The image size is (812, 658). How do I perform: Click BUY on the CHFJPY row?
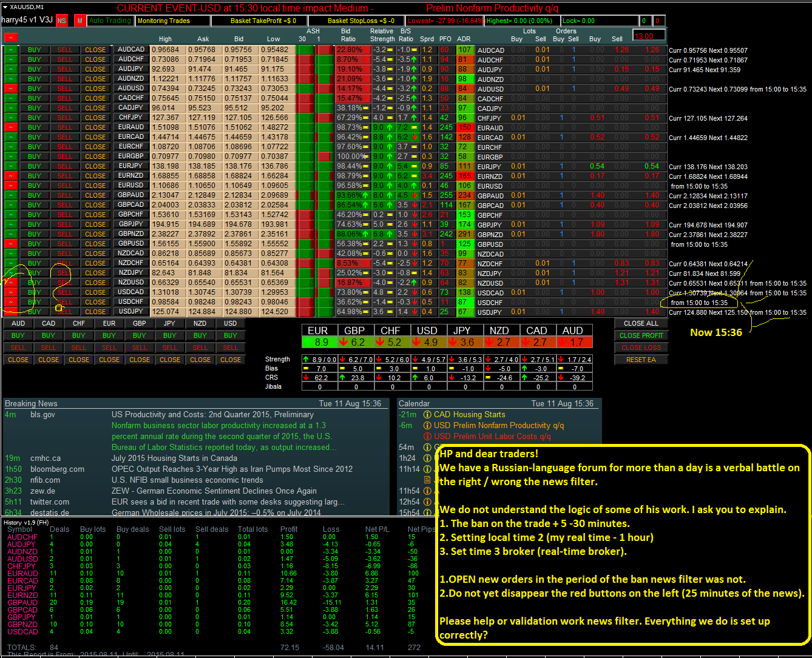pyautogui.click(x=35, y=118)
